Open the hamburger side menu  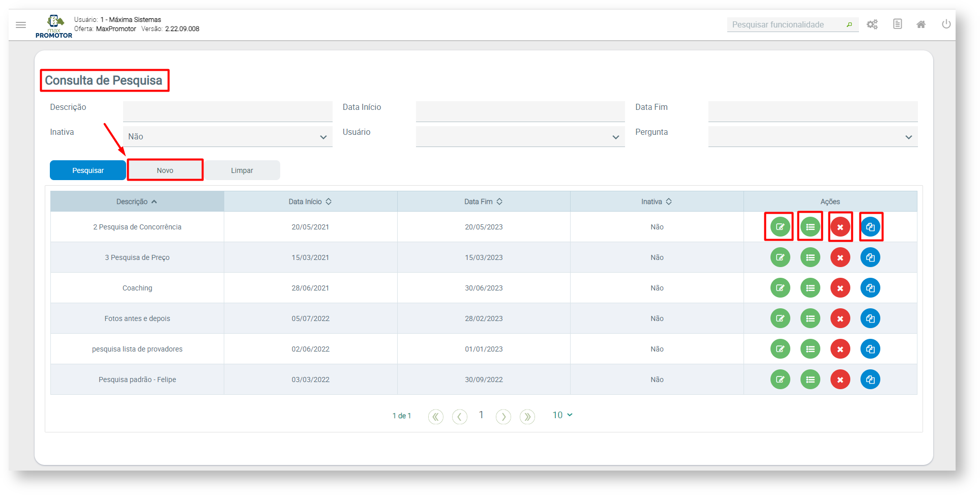(21, 24)
